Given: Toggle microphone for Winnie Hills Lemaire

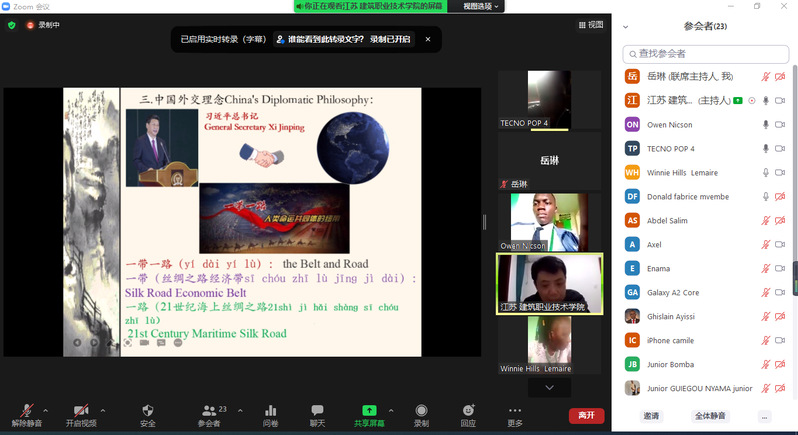Looking at the screenshot, I should point(766,173).
